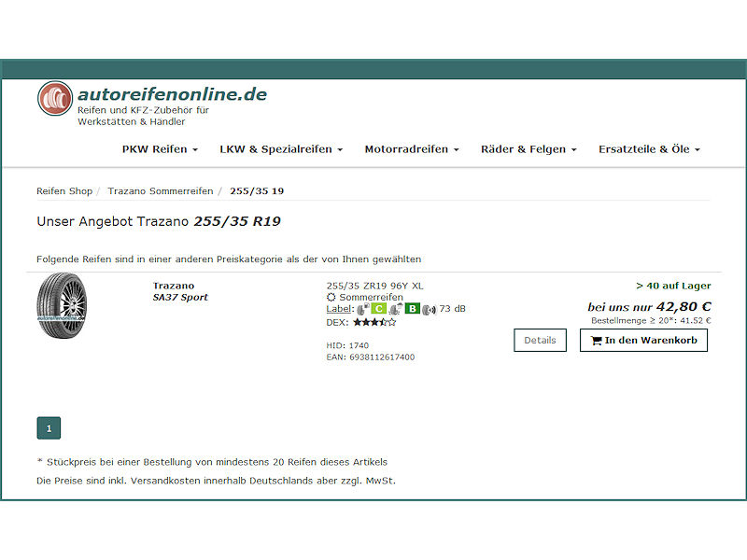
Task: Expand the Motorradreifen menu
Action: [412, 149]
